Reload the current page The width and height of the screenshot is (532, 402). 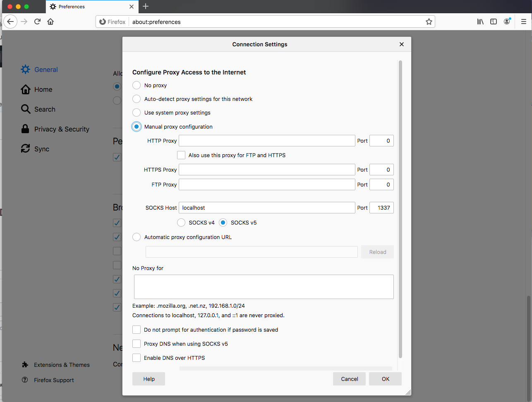coord(37,22)
